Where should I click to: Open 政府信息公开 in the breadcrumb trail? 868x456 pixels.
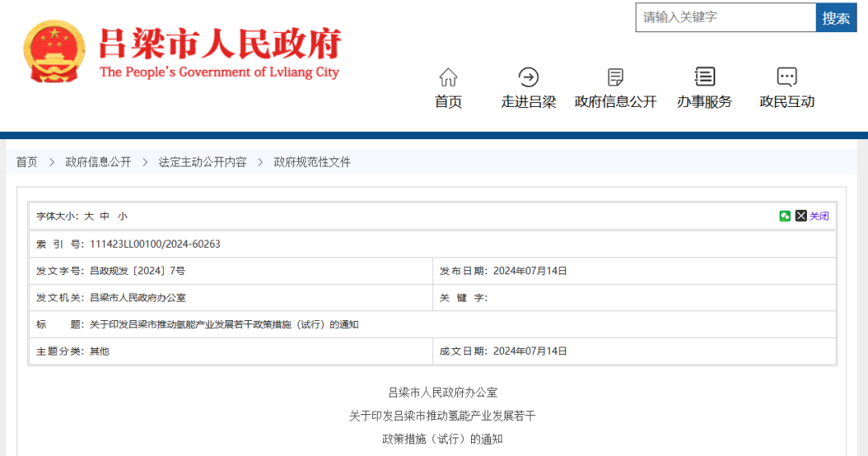pos(98,162)
